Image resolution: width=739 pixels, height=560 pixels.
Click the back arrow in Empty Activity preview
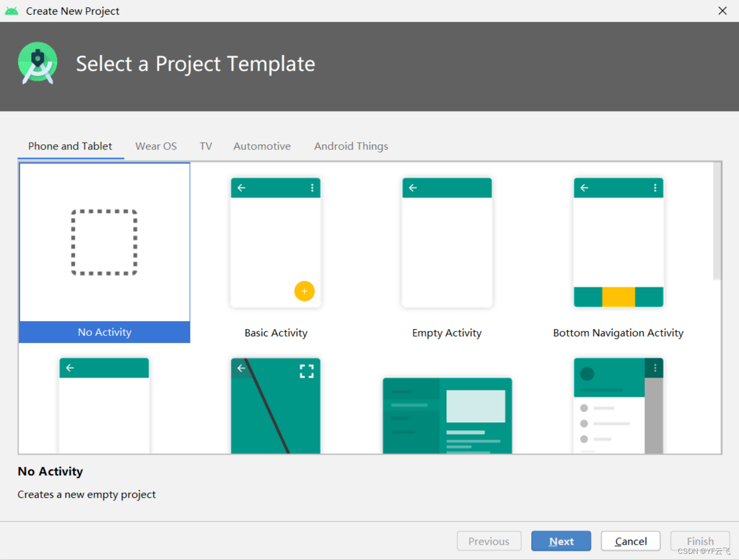coord(413,188)
